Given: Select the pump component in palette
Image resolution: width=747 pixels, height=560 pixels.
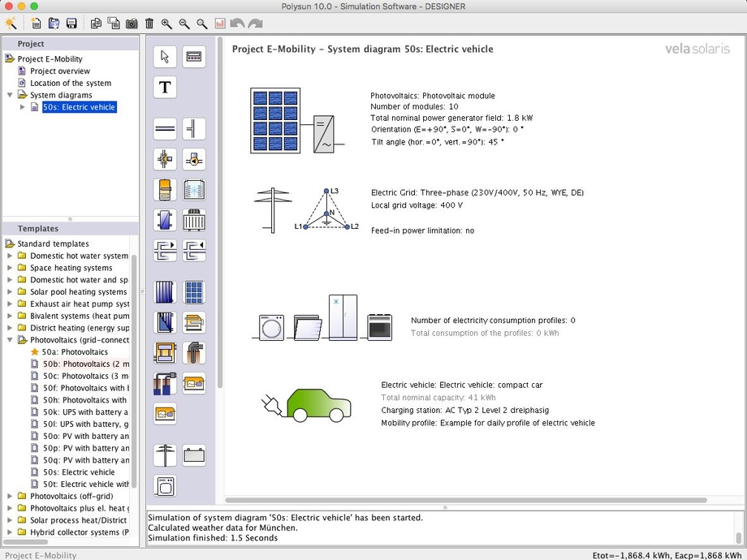Looking at the screenshot, I should click(x=194, y=159).
